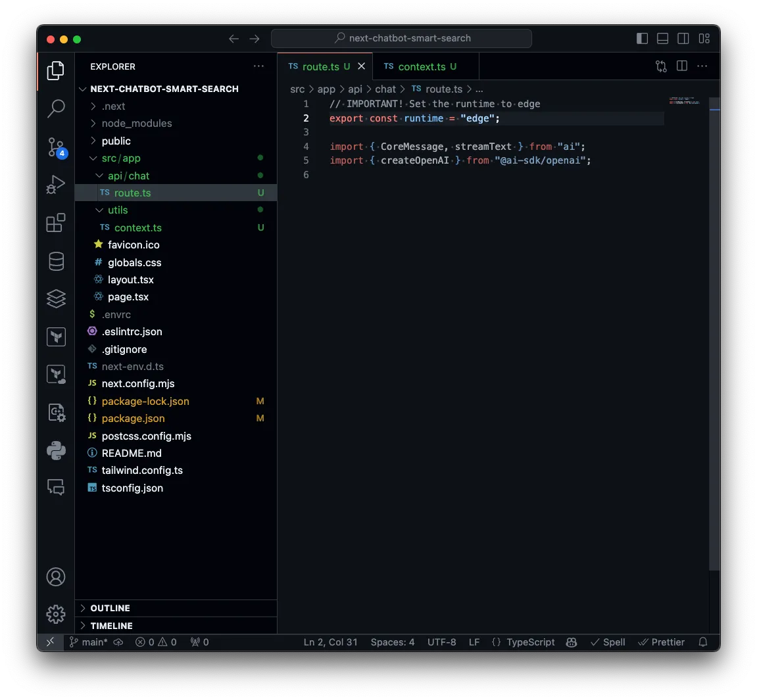Open page.tsx in the explorer
Image resolution: width=757 pixels, height=700 pixels.
point(176,296)
